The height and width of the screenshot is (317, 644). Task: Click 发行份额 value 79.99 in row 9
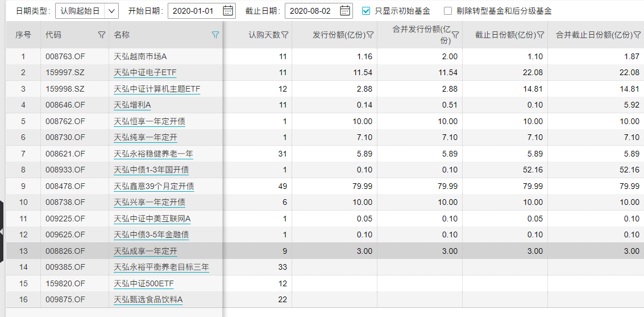362,186
